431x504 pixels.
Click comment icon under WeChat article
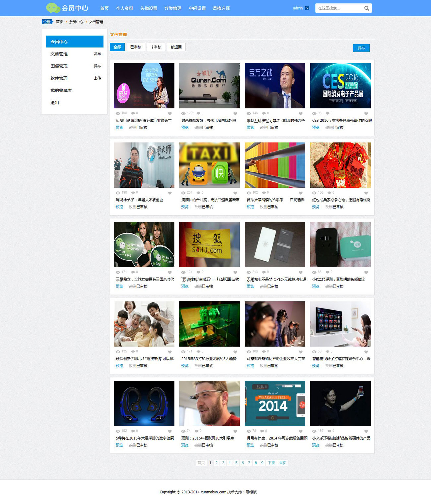click(133, 272)
